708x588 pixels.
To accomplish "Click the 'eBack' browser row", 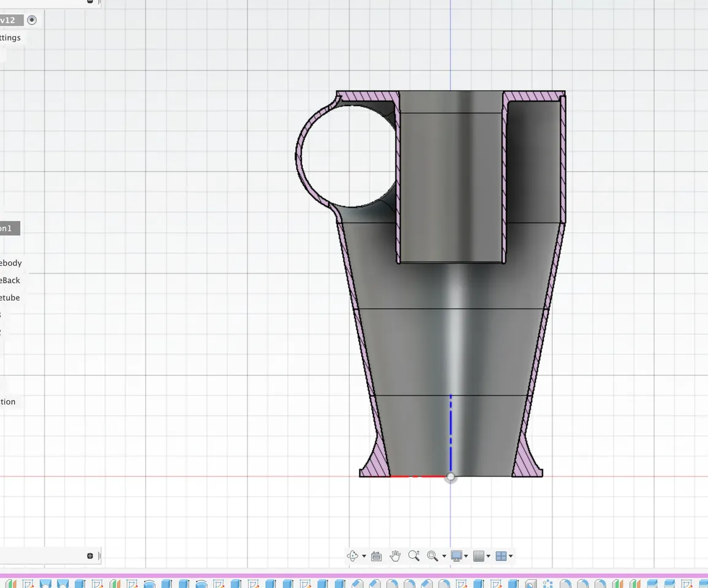I will tap(10, 281).
